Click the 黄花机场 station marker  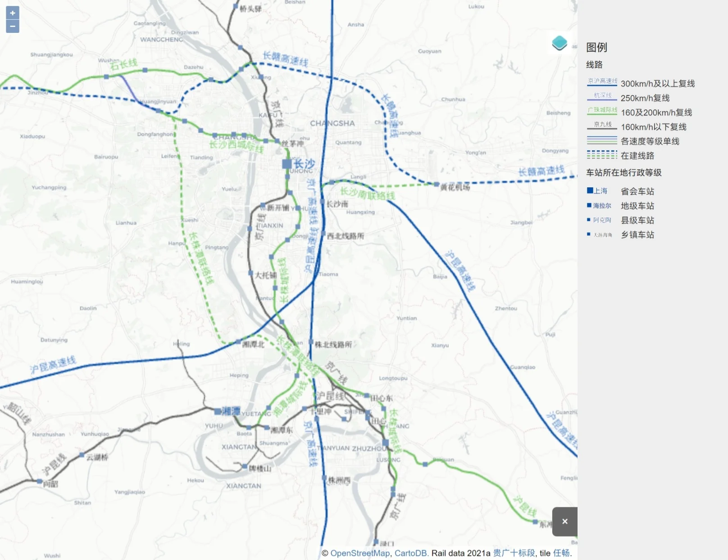(x=436, y=184)
